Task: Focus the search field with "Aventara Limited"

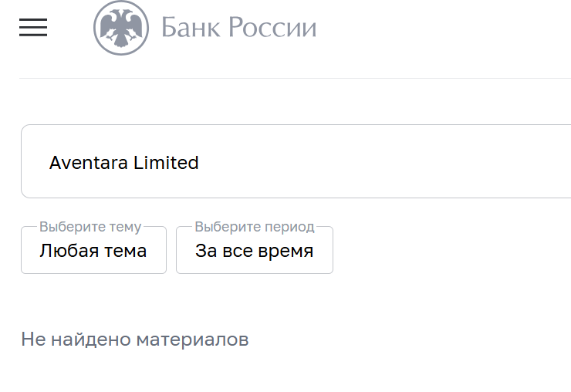Action: [309, 162]
